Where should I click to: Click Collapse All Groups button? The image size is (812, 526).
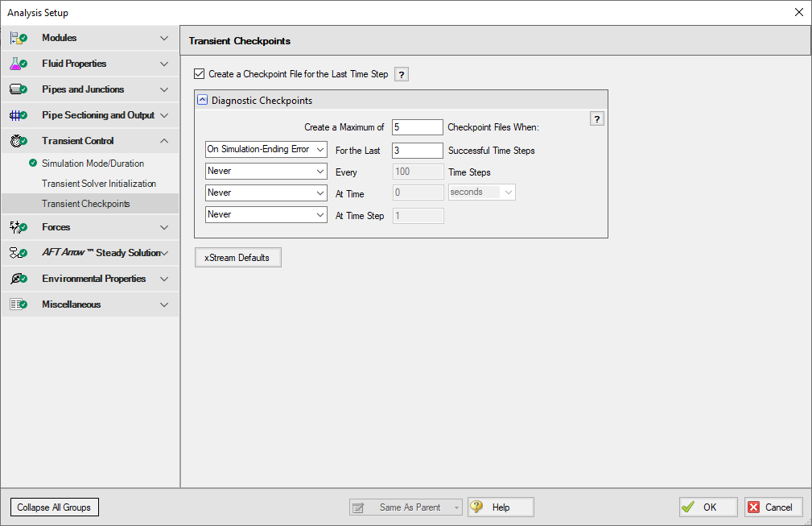coord(55,507)
